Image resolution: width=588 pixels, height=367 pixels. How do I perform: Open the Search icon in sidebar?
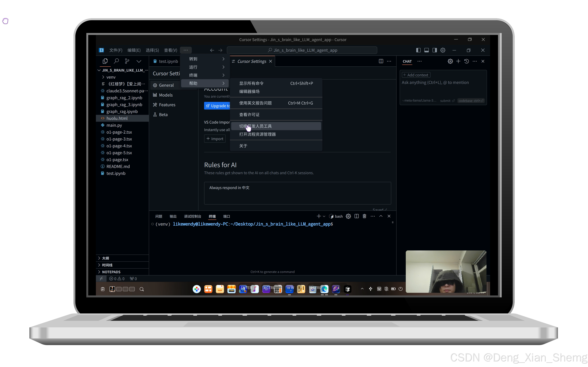click(x=116, y=61)
